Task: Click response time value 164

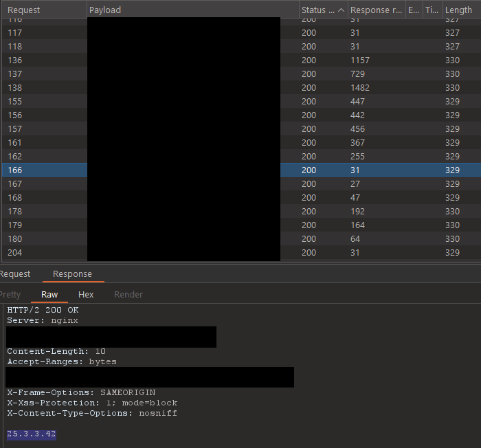Action: [x=357, y=225]
